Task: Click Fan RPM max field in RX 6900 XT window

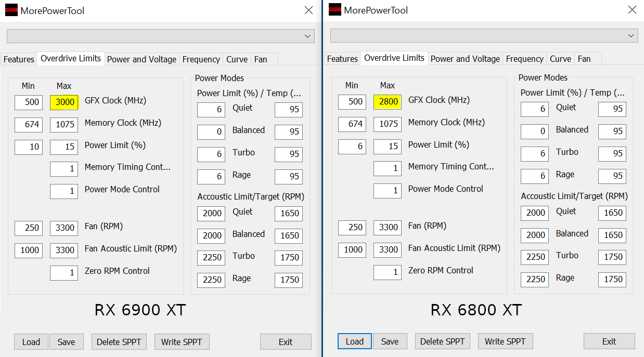Action: point(64,228)
